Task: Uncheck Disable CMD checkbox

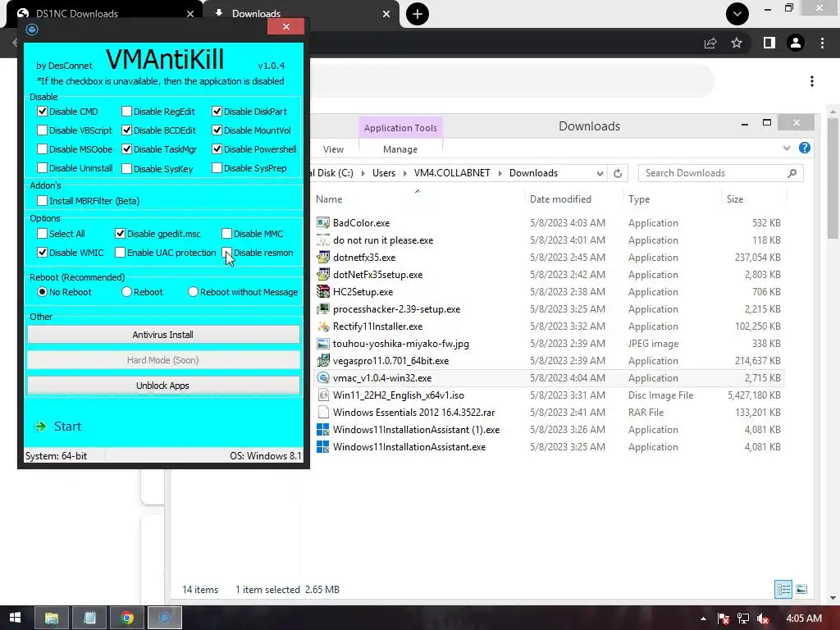Action: 43,112
